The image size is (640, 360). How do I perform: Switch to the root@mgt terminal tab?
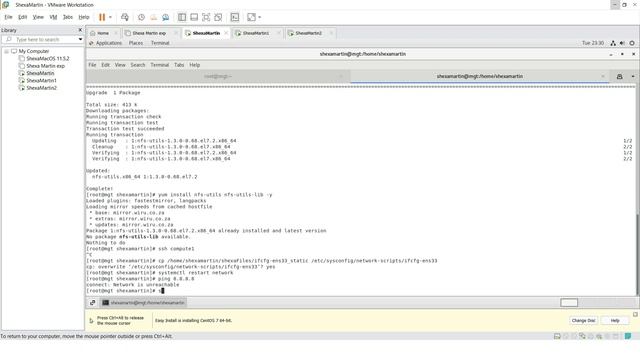pos(218,76)
